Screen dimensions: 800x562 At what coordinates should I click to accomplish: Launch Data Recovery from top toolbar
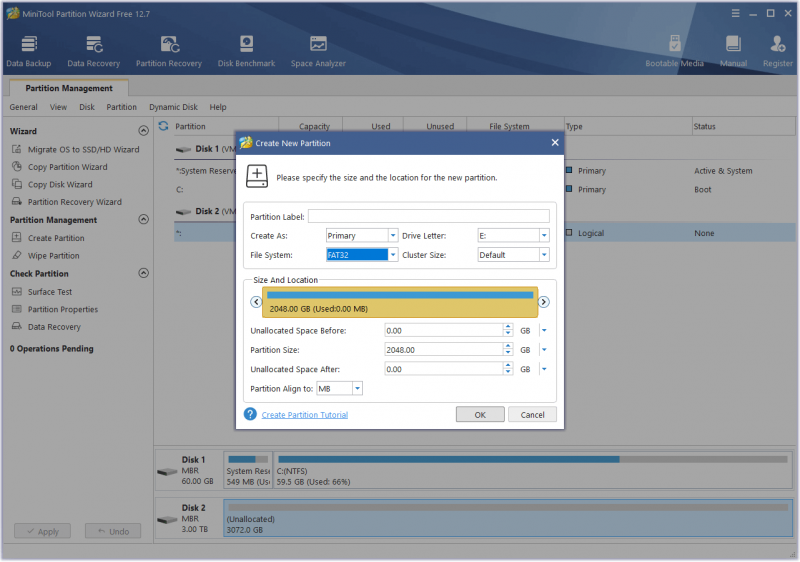pos(93,51)
